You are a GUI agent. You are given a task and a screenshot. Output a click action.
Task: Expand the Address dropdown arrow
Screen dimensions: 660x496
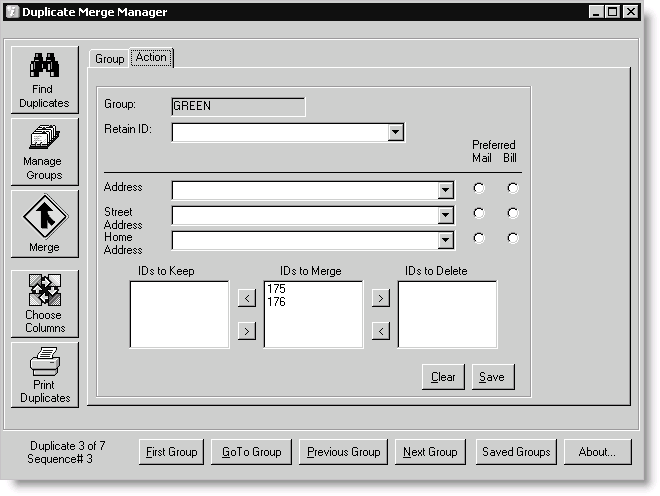[445, 190]
